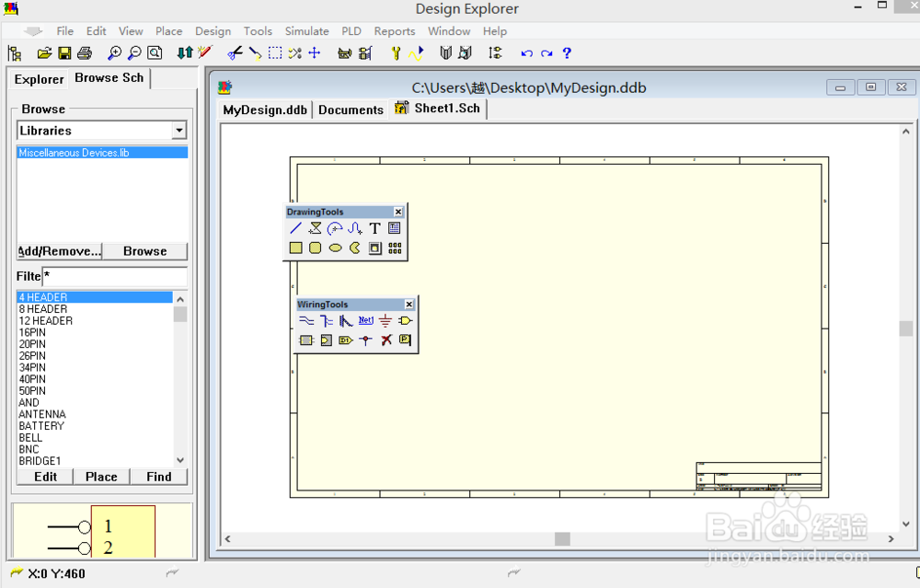Toggle the project manager panel icon
The image size is (920, 588).
click(x=15, y=53)
